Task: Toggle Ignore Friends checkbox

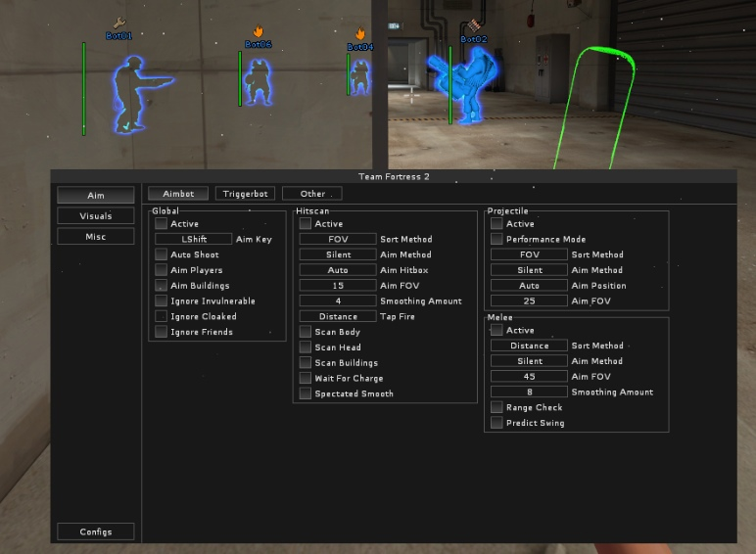Action: [x=161, y=332]
